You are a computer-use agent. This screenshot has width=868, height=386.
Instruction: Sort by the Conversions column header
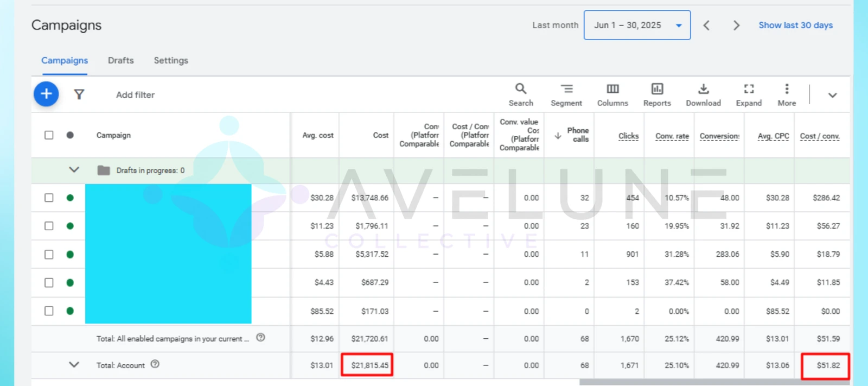pyautogui.click(x=719, y=136)
